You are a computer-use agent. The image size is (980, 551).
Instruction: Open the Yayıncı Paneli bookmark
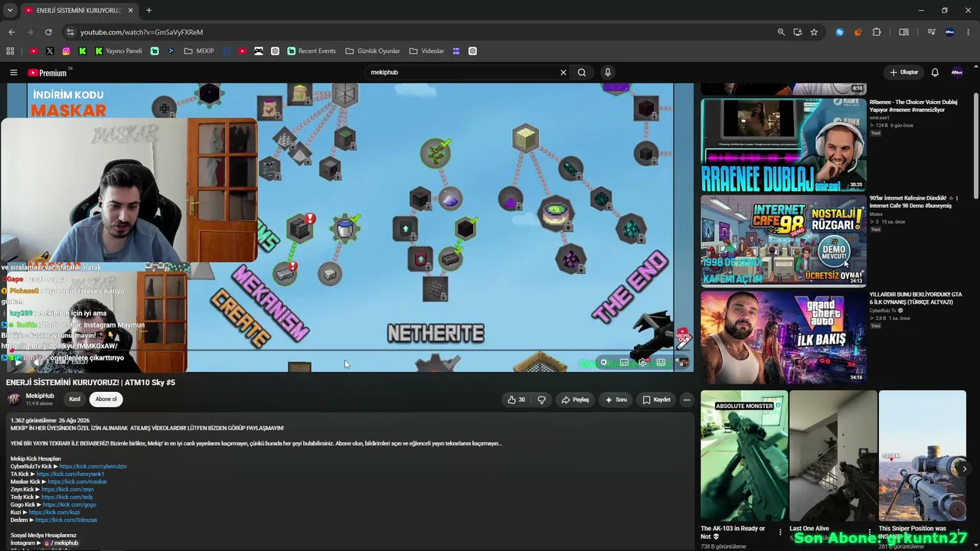click(119, 51)
